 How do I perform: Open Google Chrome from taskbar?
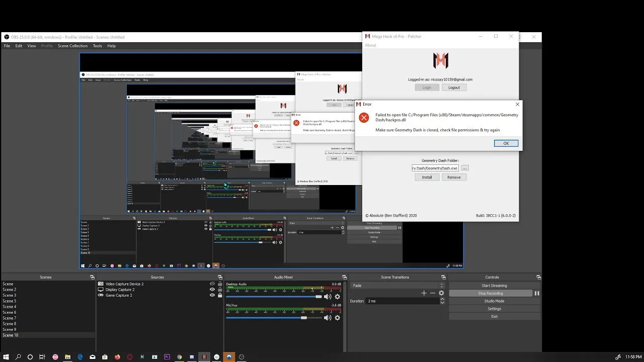[x=179, y=357]
